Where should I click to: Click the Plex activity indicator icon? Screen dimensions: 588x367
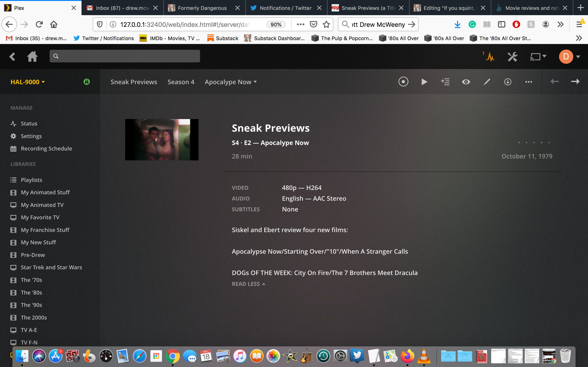click(490, 57)
